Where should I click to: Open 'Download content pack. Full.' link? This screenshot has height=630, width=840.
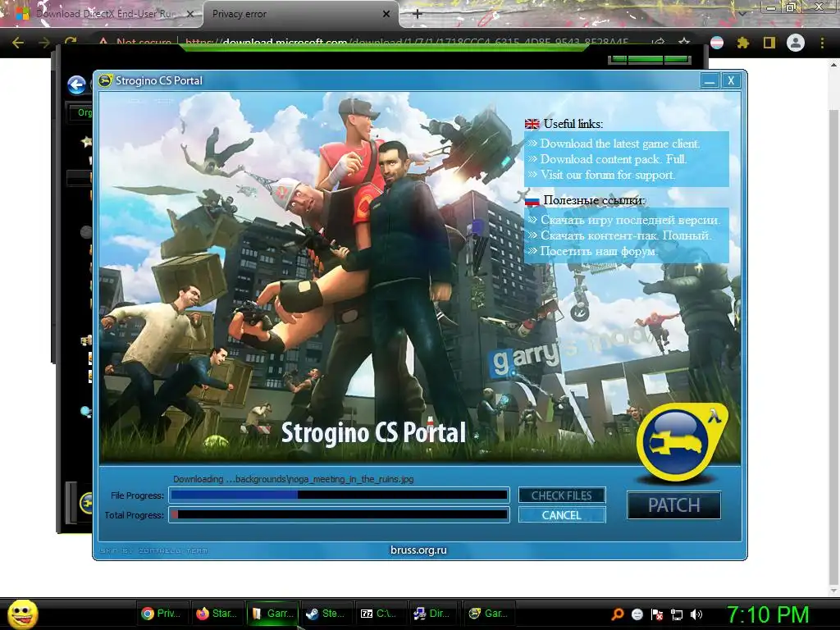click(x=614, y=159)
